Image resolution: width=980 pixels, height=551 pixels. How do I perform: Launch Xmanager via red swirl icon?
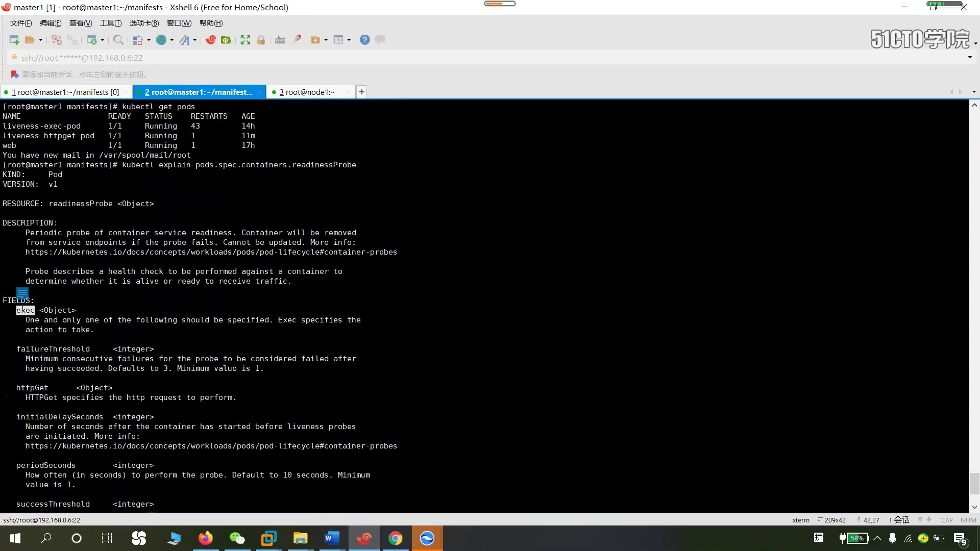coord(211,40)
